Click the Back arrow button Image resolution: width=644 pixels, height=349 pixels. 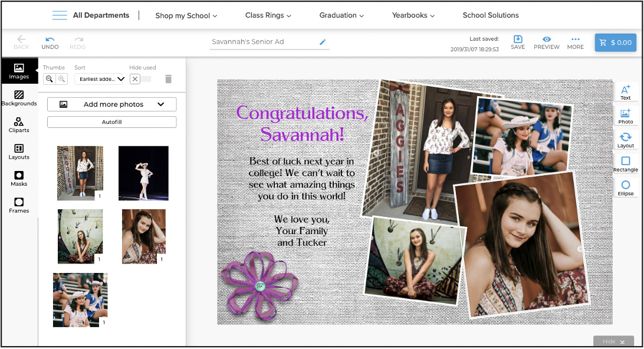point(21,42)
